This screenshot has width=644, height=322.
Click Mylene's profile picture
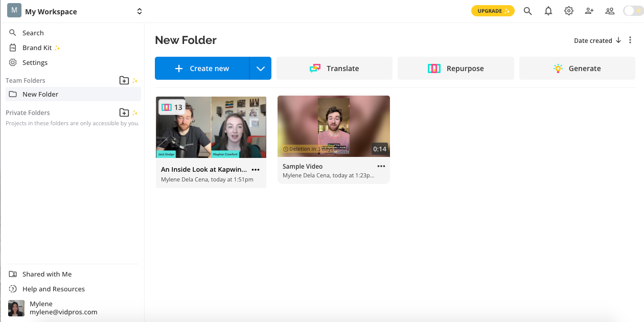(x=16, y=308)
